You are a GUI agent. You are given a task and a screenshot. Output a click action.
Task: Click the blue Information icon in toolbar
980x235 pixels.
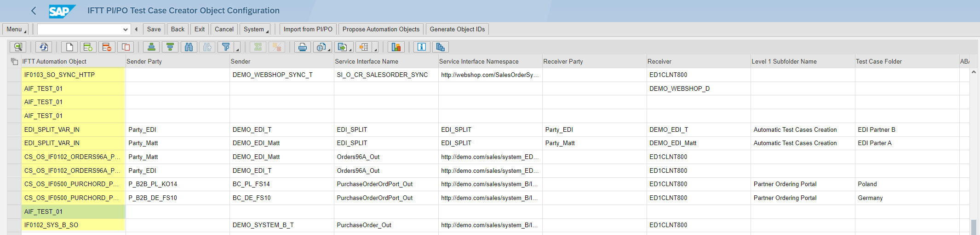(x=421, y=47)
